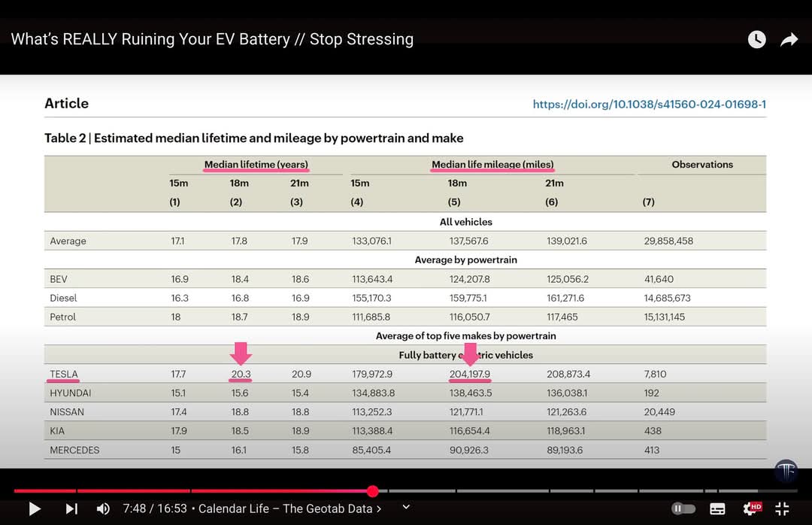This screenshot has height=525, width=812.
Task: Click the 29,858,458 observations value
Action: click(668, 241)
